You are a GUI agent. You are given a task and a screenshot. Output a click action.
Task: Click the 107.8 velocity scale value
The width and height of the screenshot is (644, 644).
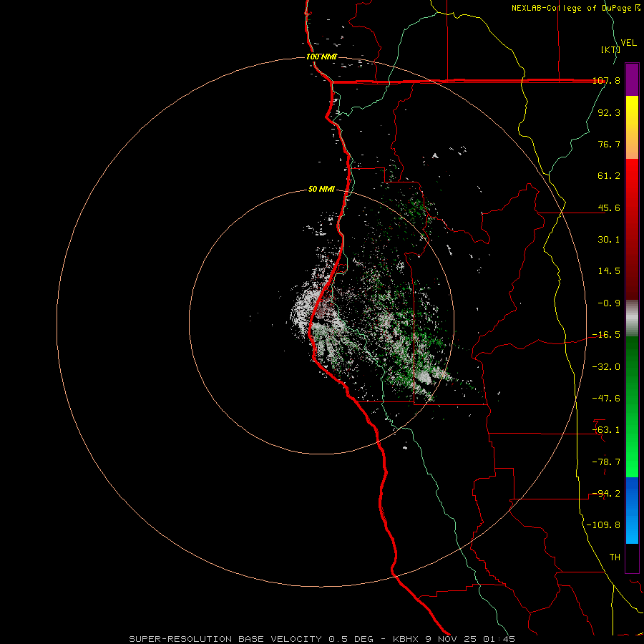coord(606,80)
